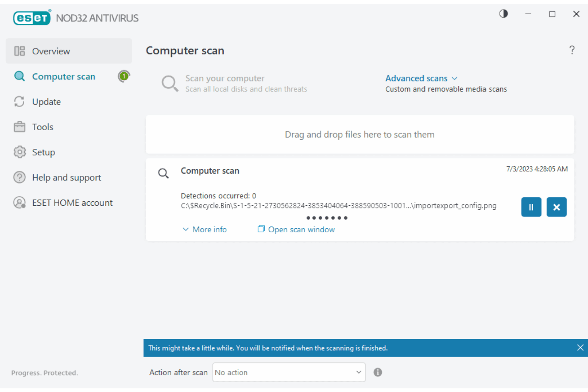Stop the scan with the X button

tap(557, 207)
